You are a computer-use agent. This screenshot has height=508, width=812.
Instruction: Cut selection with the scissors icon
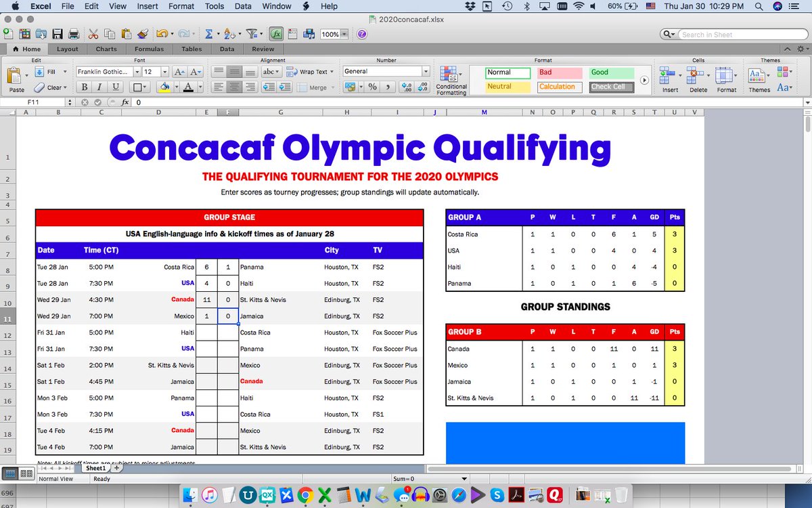[x=93, y=34]
